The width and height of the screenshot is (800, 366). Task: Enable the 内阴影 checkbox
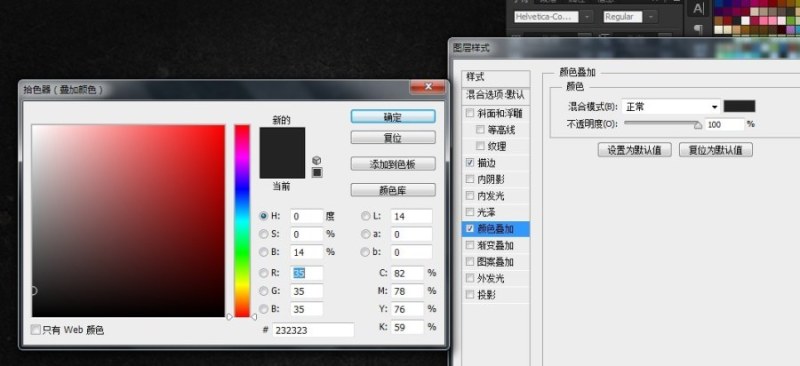pos(470,179)
